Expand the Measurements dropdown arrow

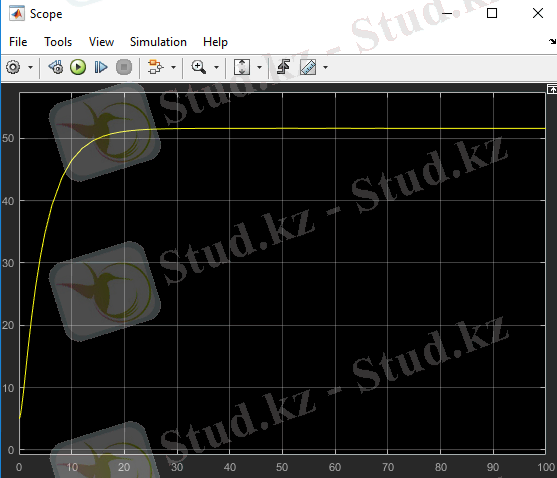[325, 67]
